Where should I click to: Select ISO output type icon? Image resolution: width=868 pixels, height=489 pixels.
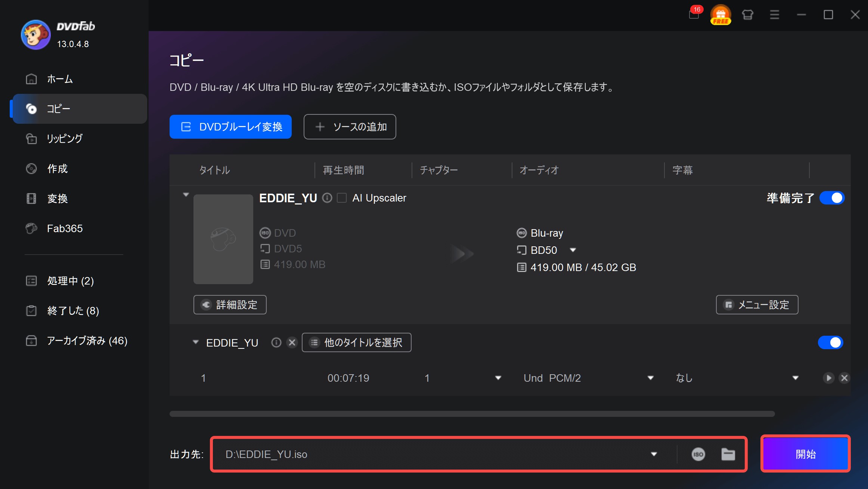click(698, 454)
